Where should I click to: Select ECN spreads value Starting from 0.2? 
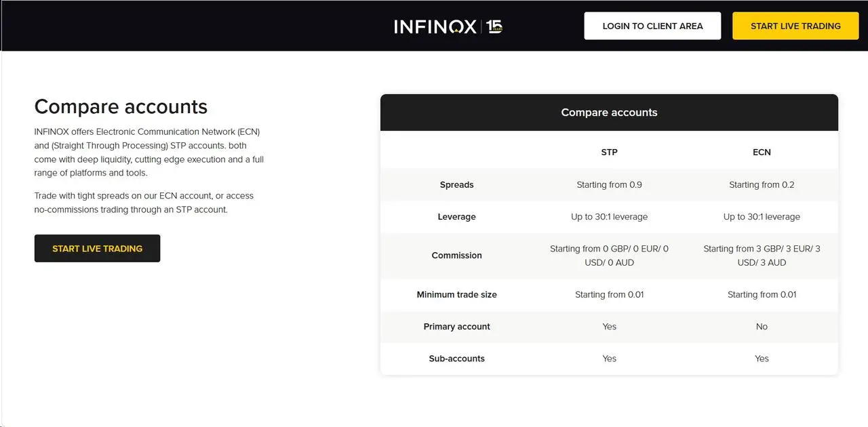[762, 184]
